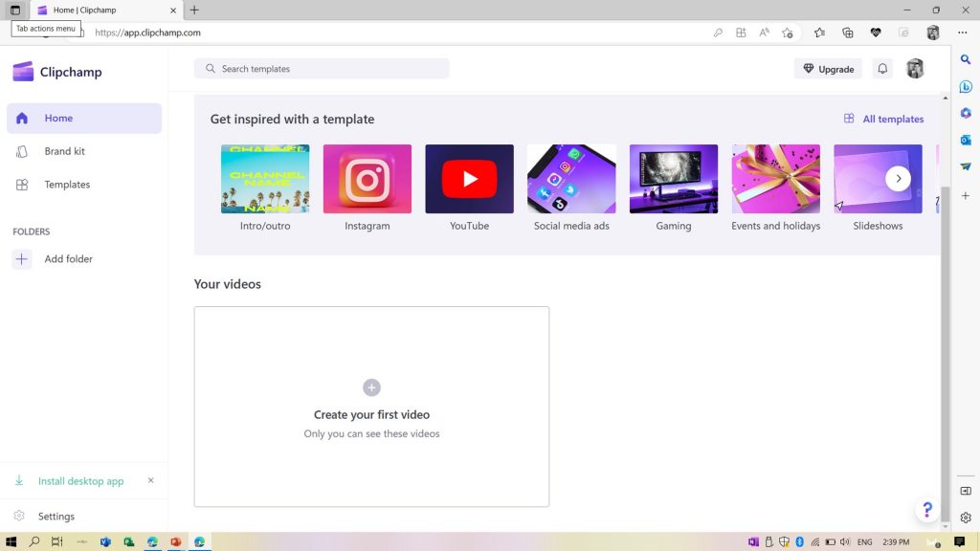Viewport: 980px width, 551px height.
Task: Click Install desktop app
Action: point(80,481)
